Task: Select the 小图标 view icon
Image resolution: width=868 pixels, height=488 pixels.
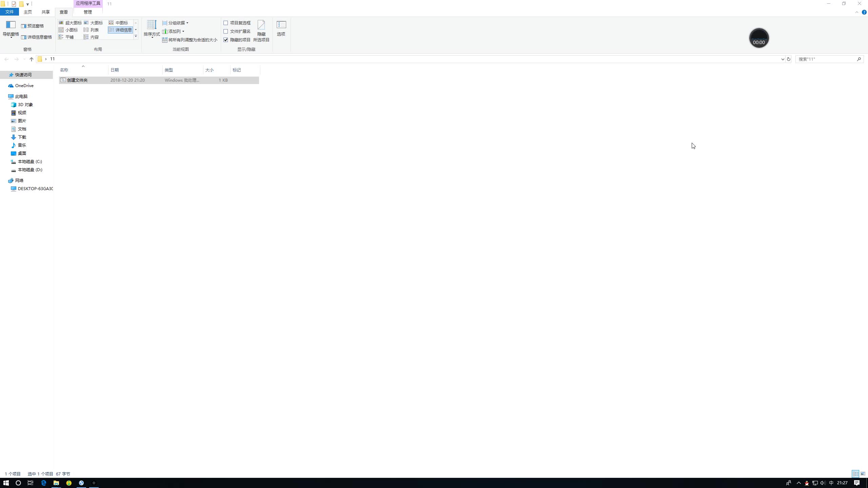Action: pyautogui.click(x=68, y=30)
